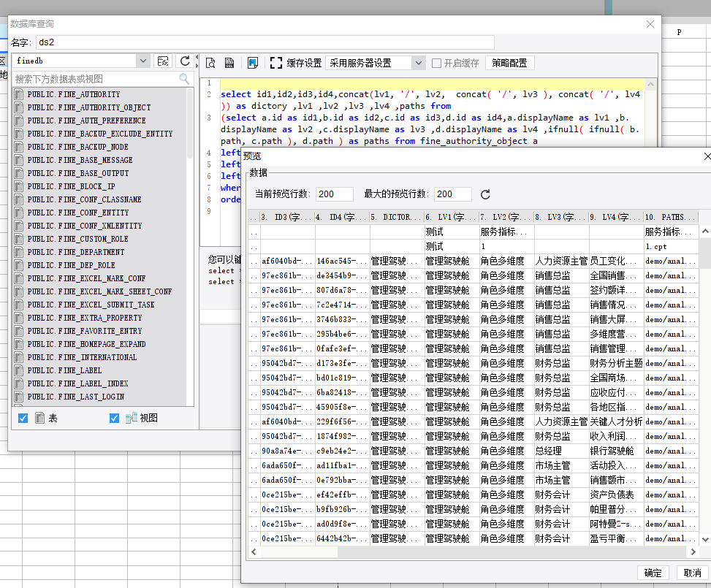Image resolution: width=711 pixels, height=588 pixels.
Task: Select PUBLIC.FINE_DEP_ROLE table
Action: 71,265
